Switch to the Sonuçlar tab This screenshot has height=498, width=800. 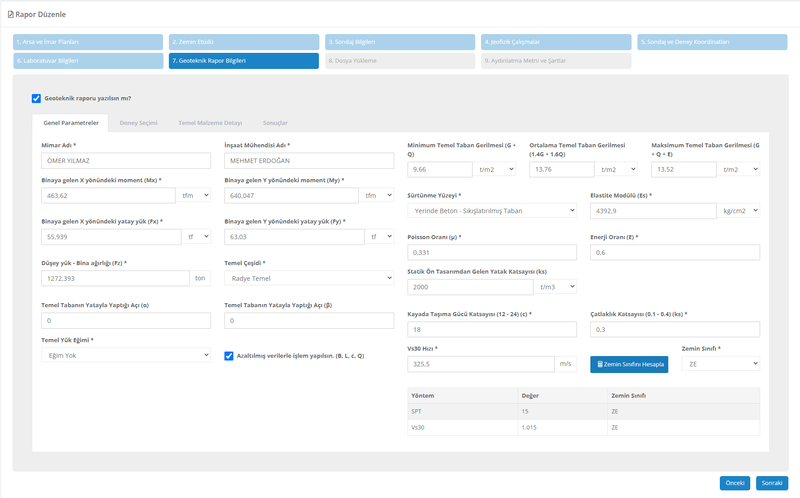pyautogui.click(x=275, y=122)
